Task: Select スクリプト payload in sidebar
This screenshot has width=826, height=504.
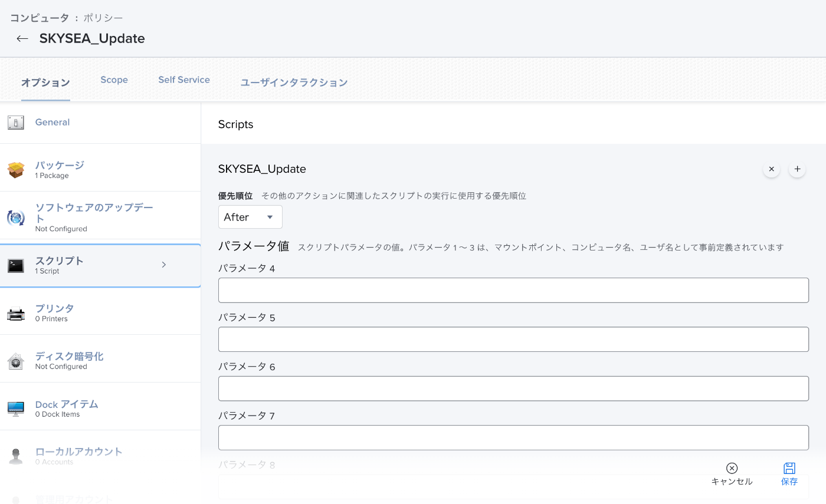Action: point(100,265)
